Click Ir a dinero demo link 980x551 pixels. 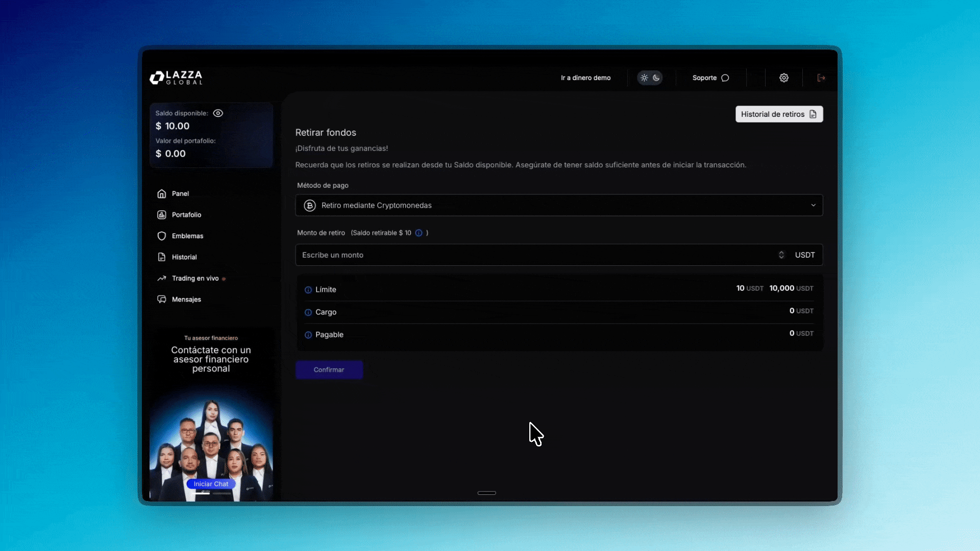point(585,78)
